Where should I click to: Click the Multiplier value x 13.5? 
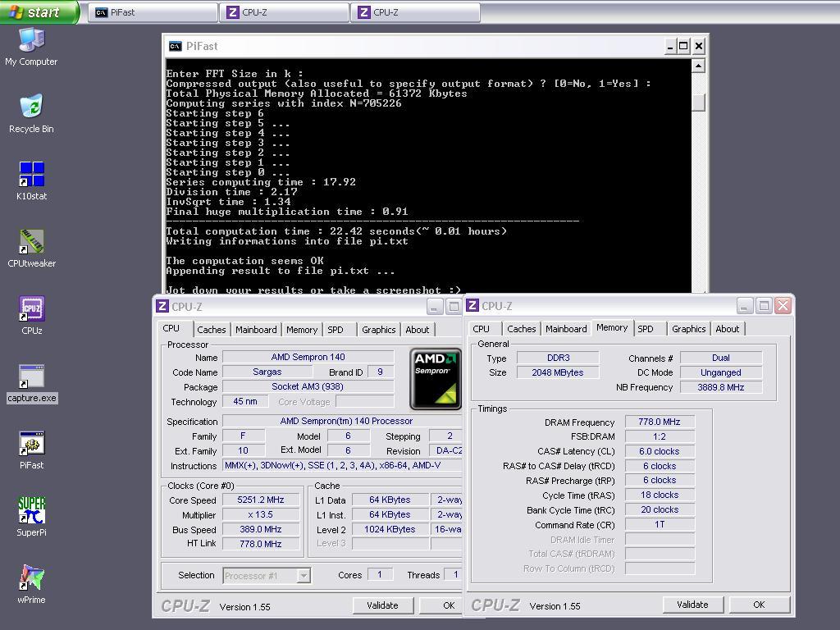(x=261, y=514)
